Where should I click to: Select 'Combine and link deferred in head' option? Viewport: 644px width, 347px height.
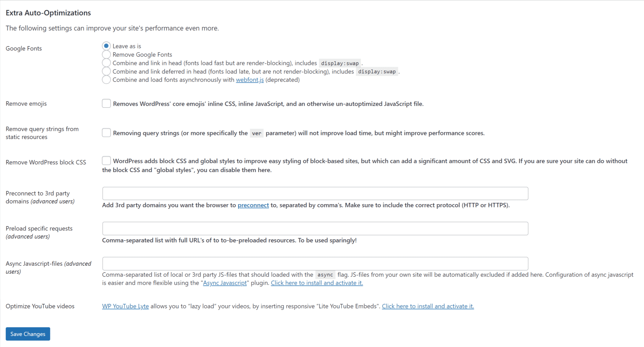pyautogui.click(x=106, y=71)
